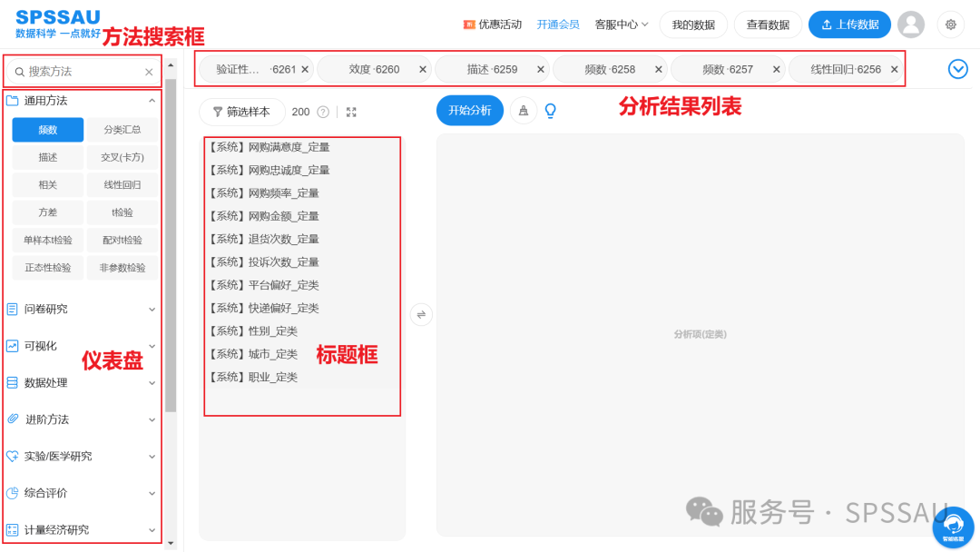This screenshot has height=552, width=980.
Task: Click the blue chevron to show all result tabs
Action: click(957, 68)
